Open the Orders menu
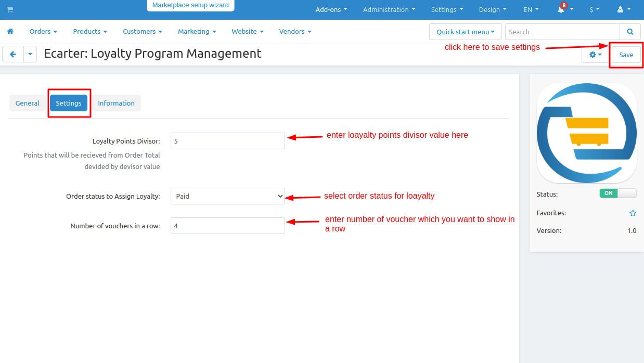Viewport: 644px width, 363px height. pyautogui.click(x=43, y=31)
